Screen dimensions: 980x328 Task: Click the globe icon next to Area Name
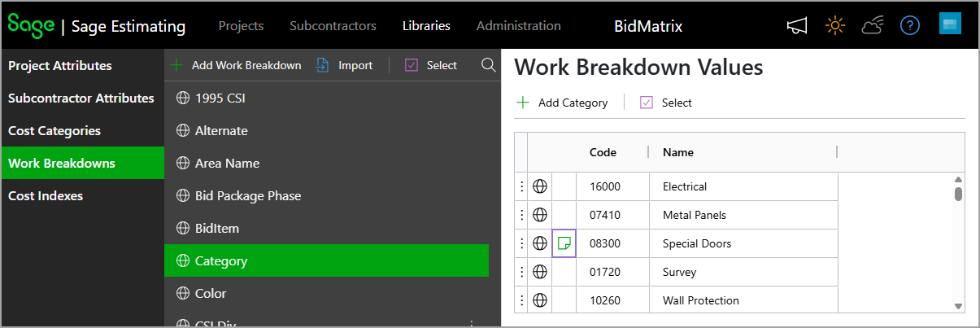click(x=183, y=164)
